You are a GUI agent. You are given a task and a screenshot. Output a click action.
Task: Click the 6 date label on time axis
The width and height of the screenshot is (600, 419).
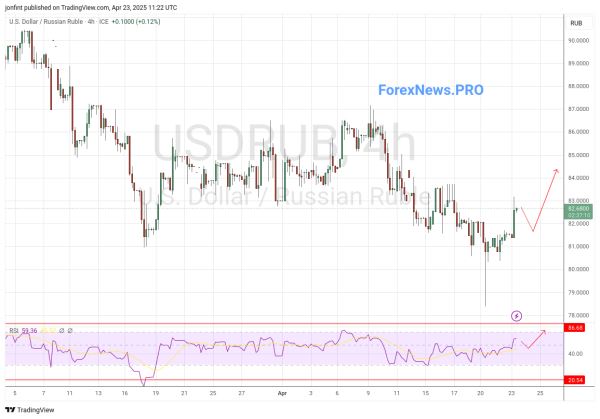(337, 393)
